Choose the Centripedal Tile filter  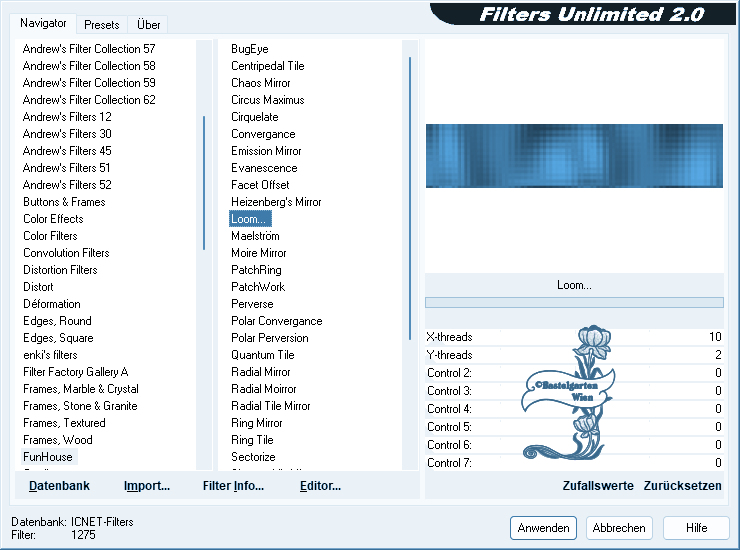tap(268, 66)
